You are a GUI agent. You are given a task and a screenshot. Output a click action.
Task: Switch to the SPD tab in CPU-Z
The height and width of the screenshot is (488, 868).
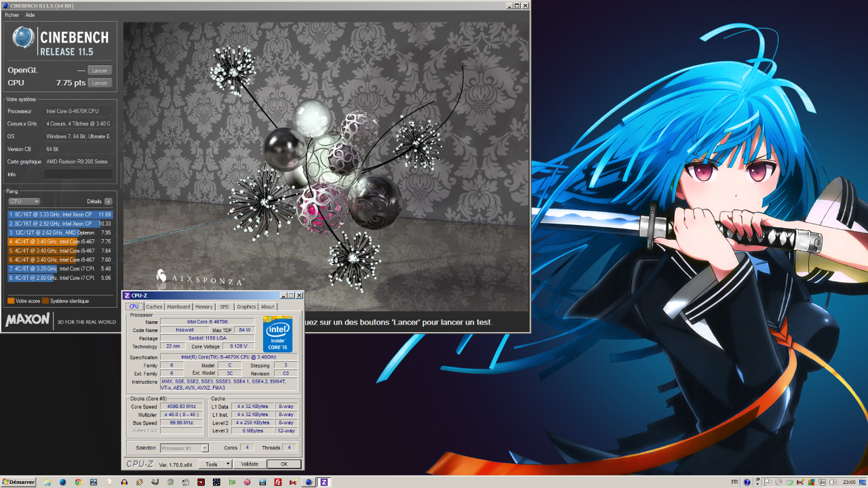[x=224, y=306]
